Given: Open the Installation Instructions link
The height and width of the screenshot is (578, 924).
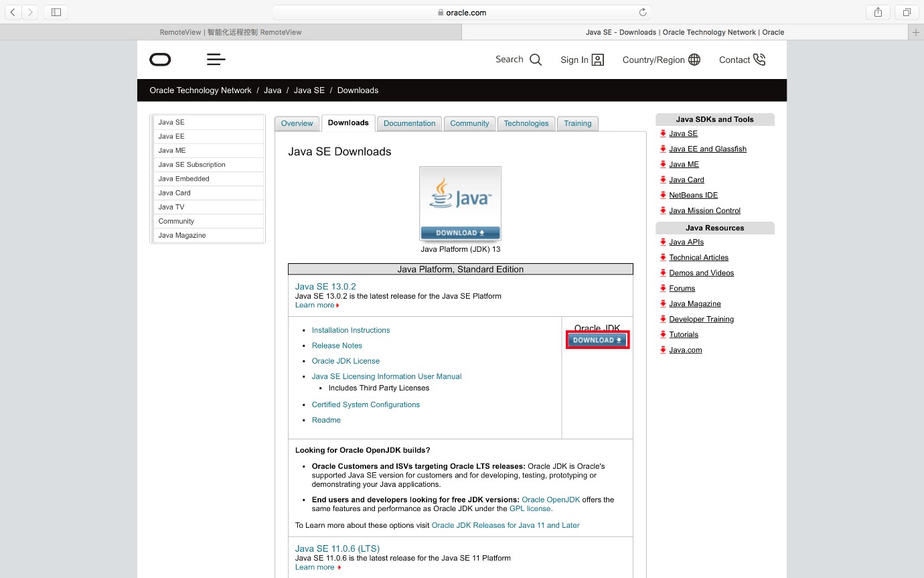Looking at the screenshot, I should pos(351,330).
